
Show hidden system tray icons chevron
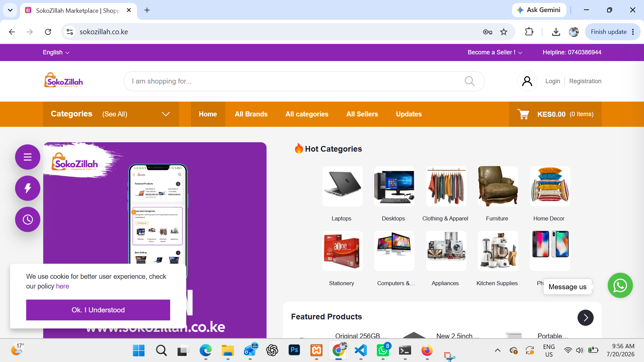[x=498, y=351]
